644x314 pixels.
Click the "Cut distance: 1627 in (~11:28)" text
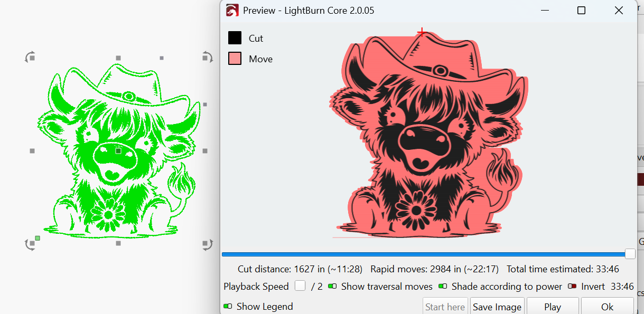click(300, 269)
